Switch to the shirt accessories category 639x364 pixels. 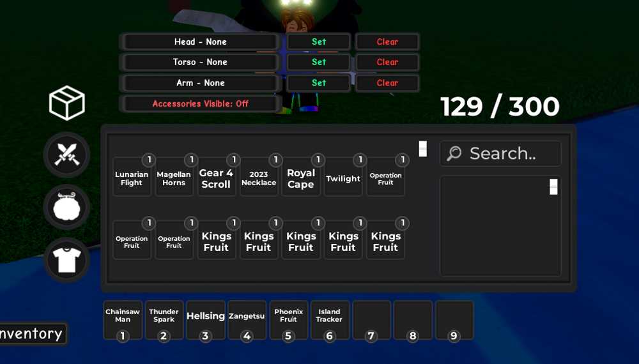point(67,260)
